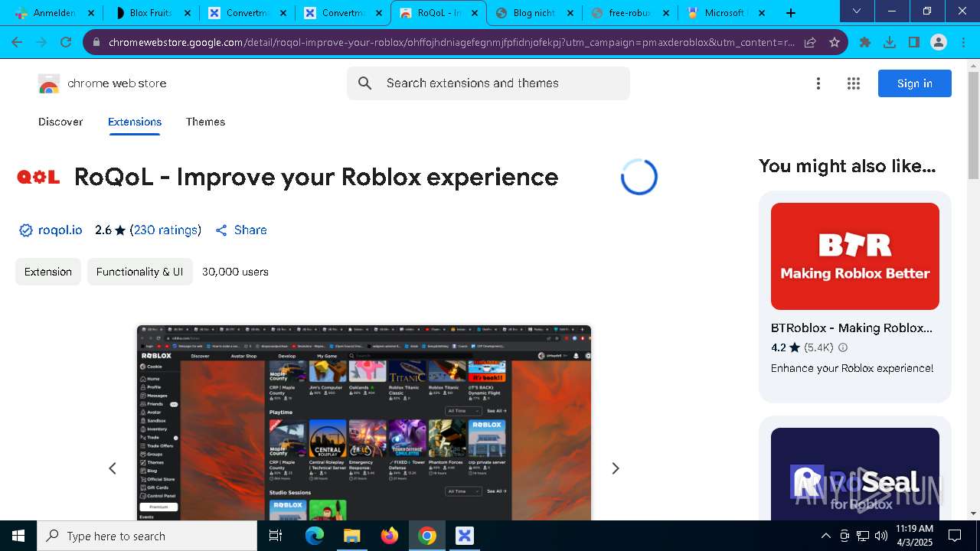Open the Discover section
Image resolution: width=980 pixels, height=551 pixels.
coord(60,122)
